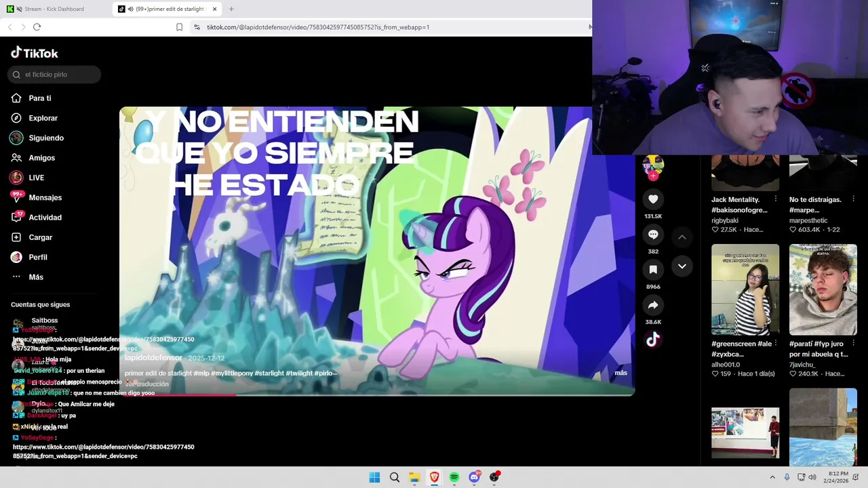Open the video comments bubble icon
The image size is (868, 488).
click(x=653, y=235)
